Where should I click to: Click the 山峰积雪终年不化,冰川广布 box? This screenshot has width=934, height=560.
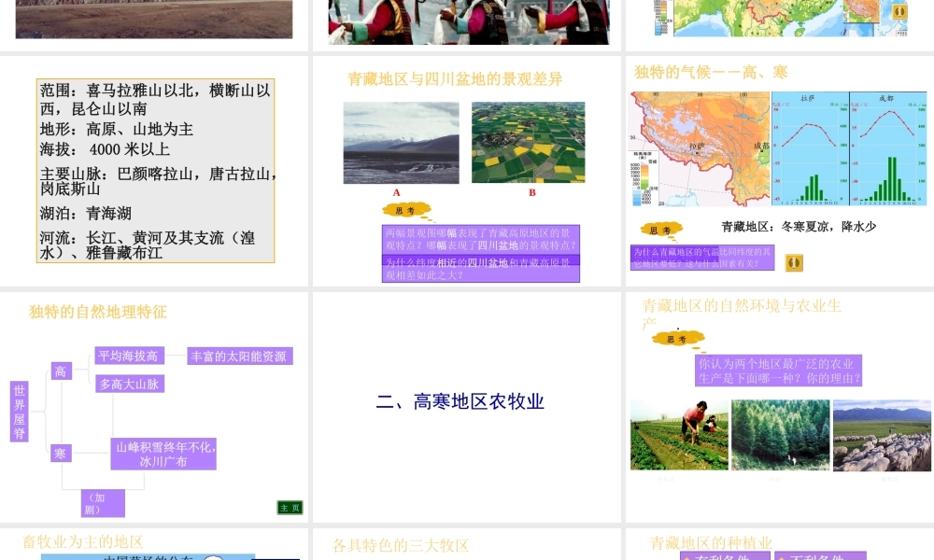(163, 455)
